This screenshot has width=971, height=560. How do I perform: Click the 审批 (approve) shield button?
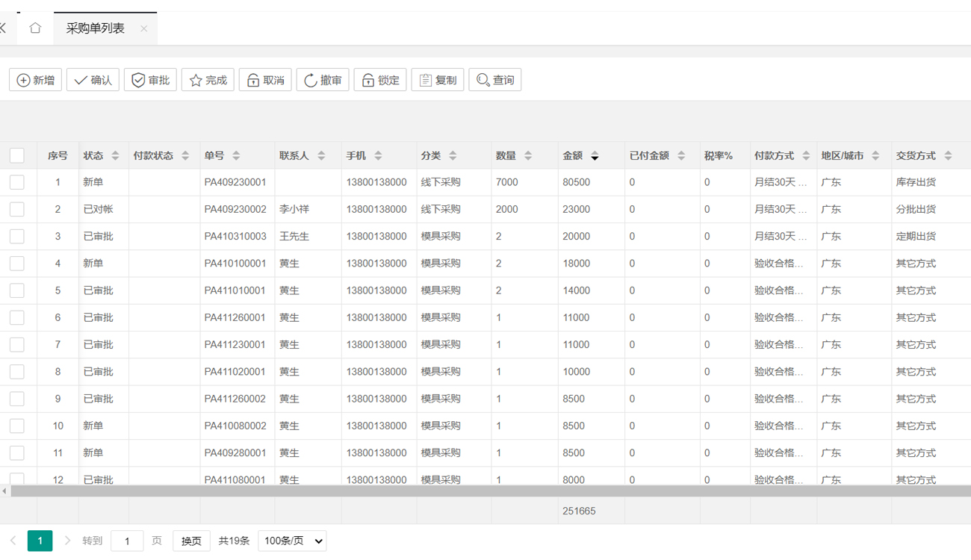coord(150,80)
